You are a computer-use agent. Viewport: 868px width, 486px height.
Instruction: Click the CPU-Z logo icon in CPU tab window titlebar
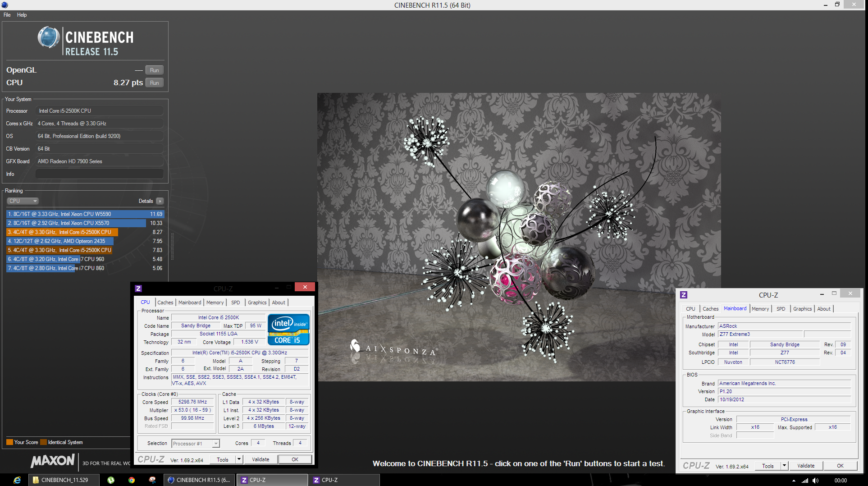(138, 289)
